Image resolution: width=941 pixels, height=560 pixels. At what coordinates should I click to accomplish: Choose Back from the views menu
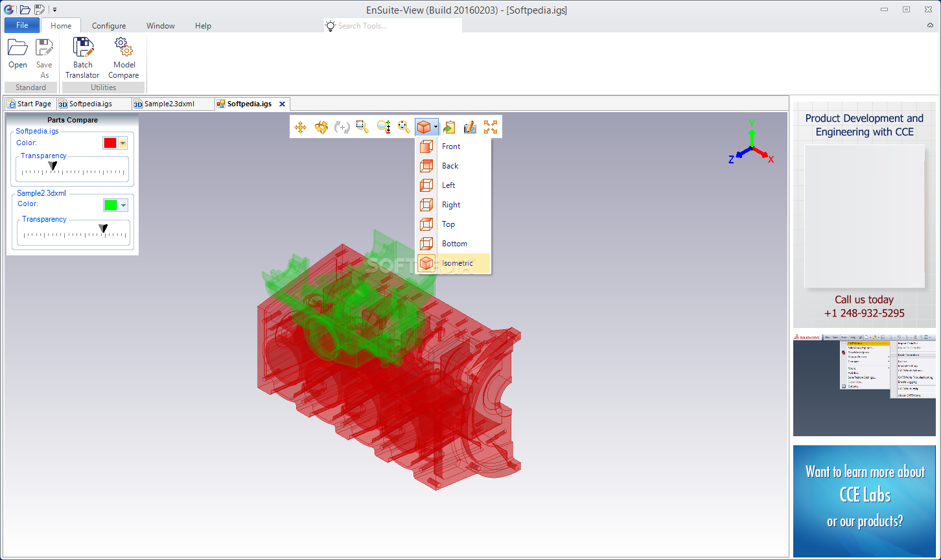coord(454,166)
